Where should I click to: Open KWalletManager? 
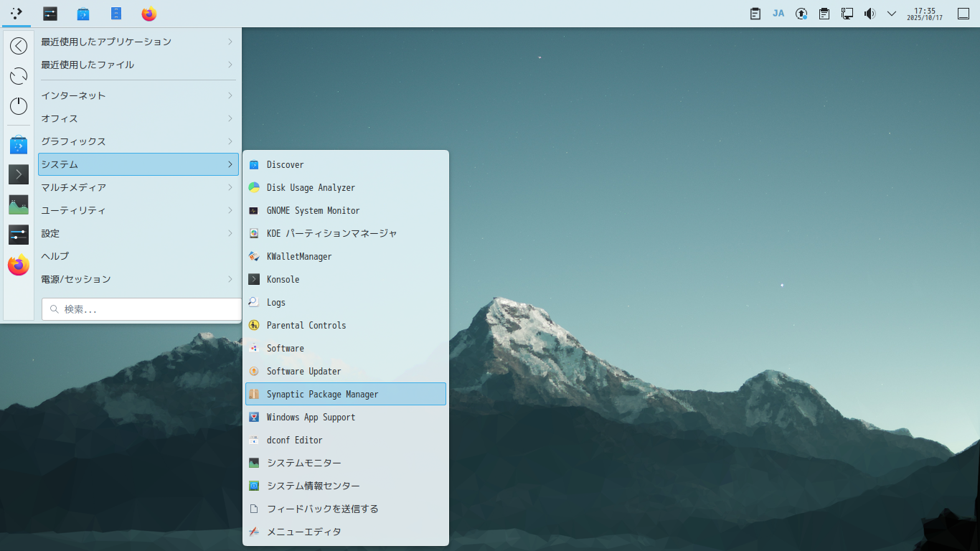(x=346, y=257)
